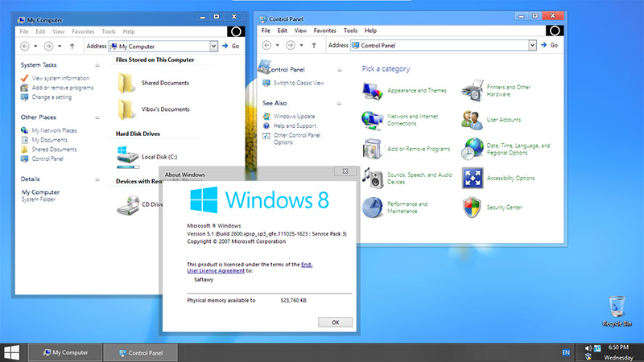Open Security Center shield icon
The height and width of the screenshot is (362, 644).
(x=472, y=208)
